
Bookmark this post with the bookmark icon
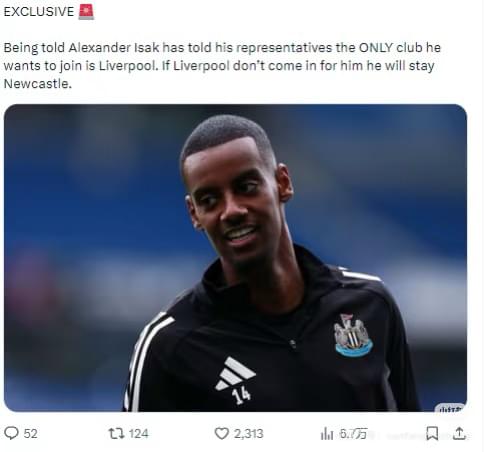pos(432,433)
